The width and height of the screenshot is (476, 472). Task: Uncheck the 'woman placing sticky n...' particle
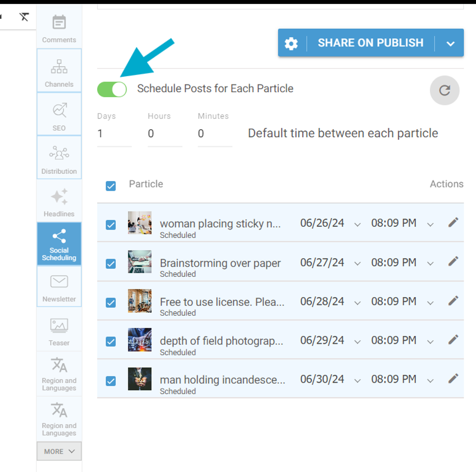click(111, 225)
